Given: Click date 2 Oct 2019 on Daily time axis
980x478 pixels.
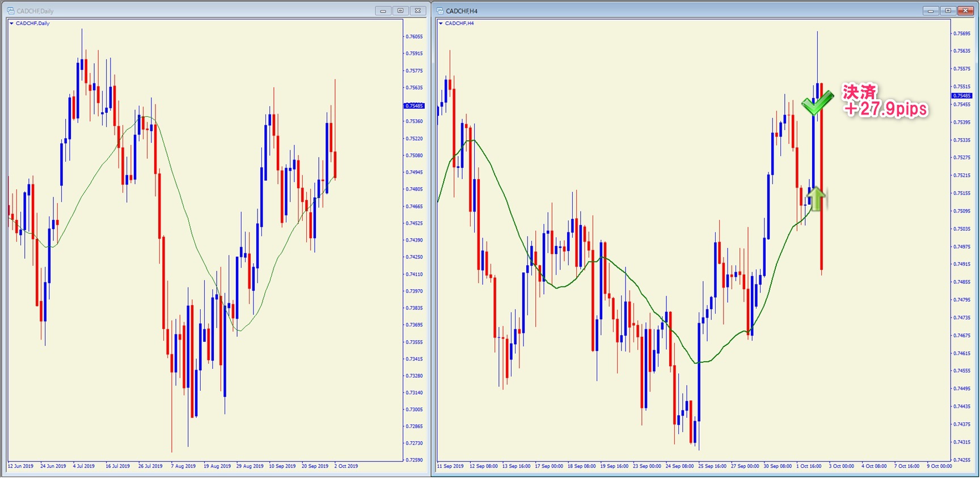Looking at the screenshot, I should click(347, 466).
